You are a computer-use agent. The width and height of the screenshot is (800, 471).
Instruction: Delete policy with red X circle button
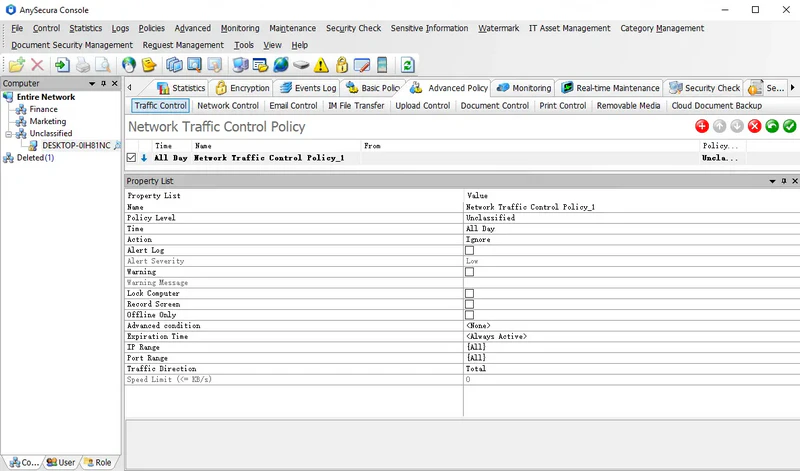click(x=755, y=126)
